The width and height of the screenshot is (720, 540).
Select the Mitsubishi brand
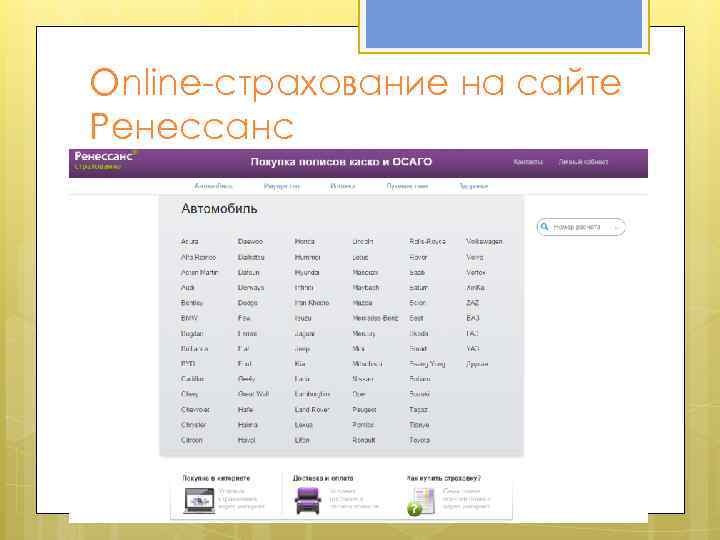click(x=367, y=364)
